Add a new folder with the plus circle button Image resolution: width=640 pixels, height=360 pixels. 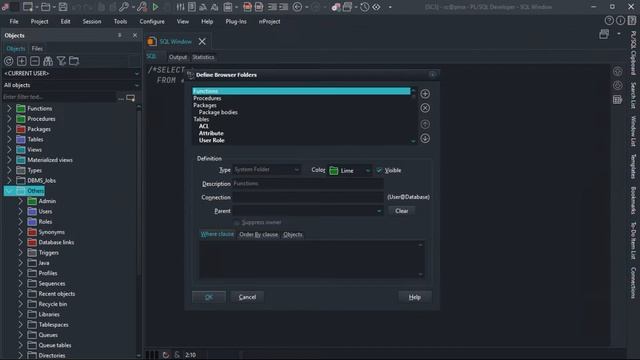point(425,94)
